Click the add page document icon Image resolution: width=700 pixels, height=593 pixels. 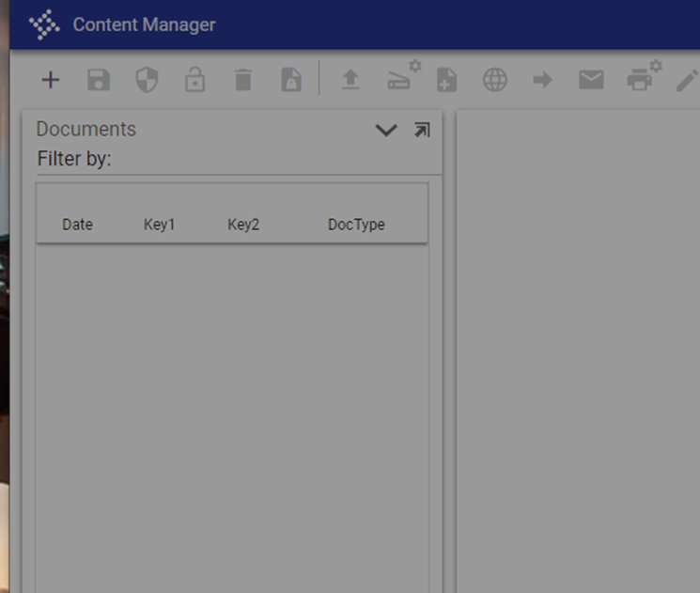(x=447, y=80)
